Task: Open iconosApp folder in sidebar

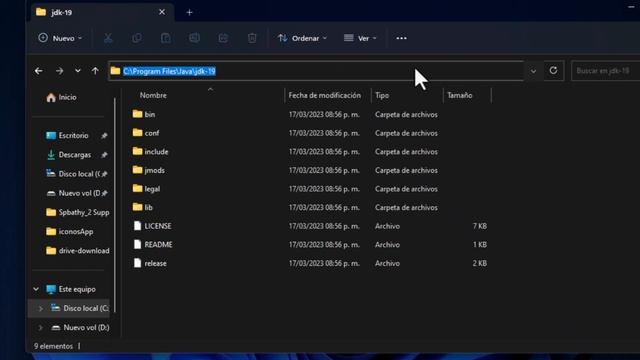Action: coord(70,231)
